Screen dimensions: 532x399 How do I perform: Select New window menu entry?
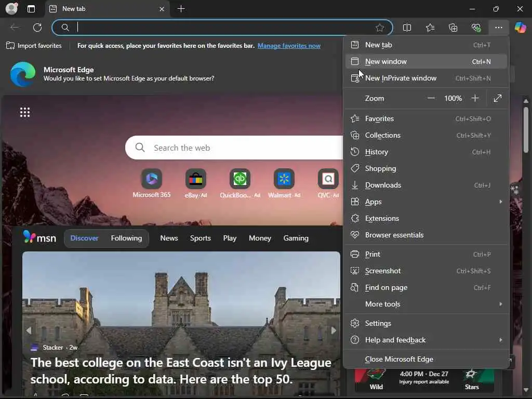point(426,61)
